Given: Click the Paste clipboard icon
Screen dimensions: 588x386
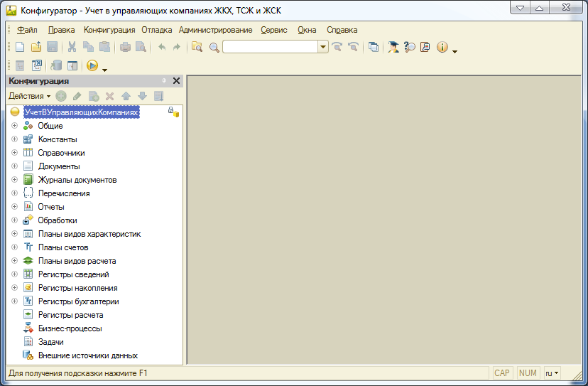Looking at the screenshot, I should click(104, 47).
